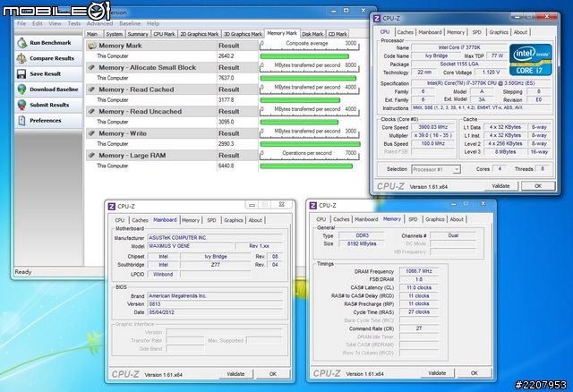
Task: Click the Preferences icon in sidebar
Action: click(21, 120)
